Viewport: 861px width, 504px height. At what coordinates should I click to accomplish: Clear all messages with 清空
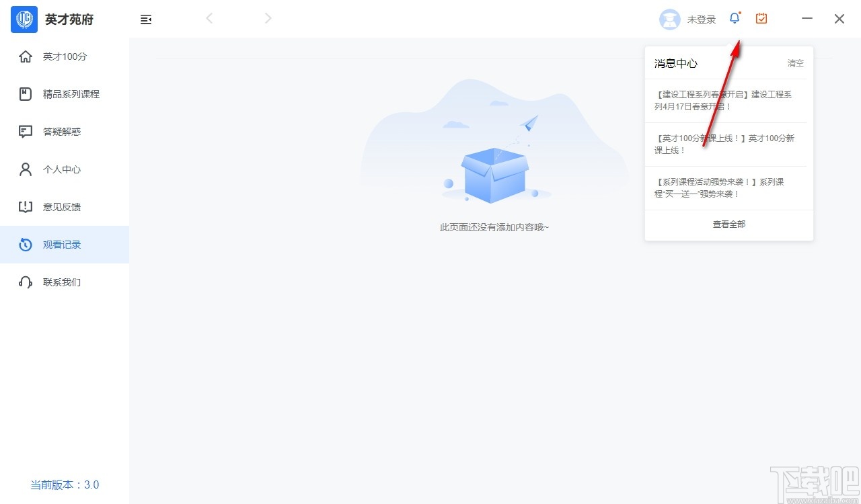click(795, 63)
